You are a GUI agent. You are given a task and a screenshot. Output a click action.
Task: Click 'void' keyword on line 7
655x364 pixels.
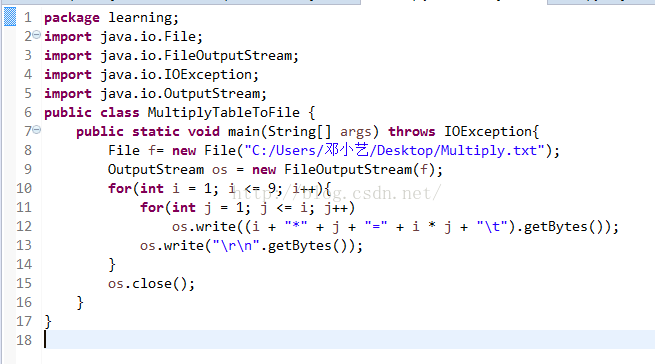click(204, 132)
